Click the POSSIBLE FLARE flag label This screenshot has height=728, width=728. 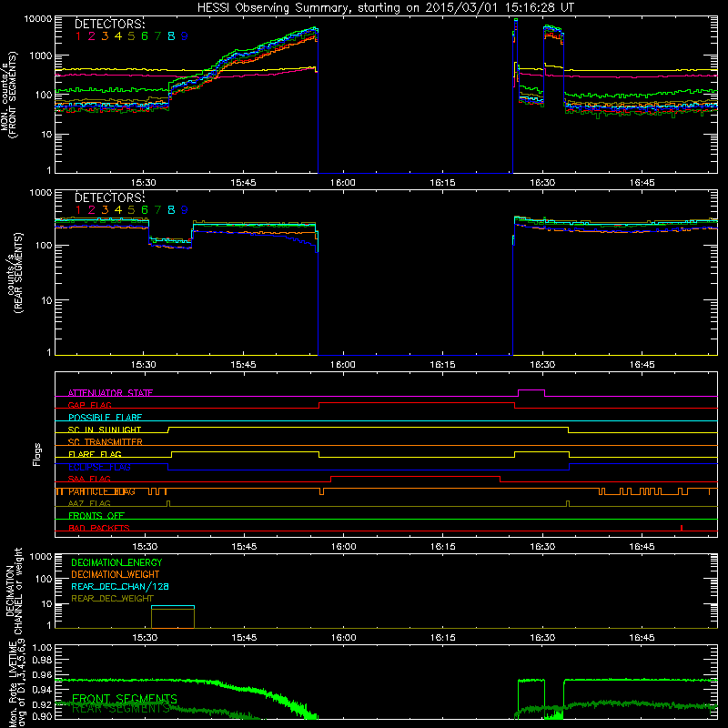(105, 418)
